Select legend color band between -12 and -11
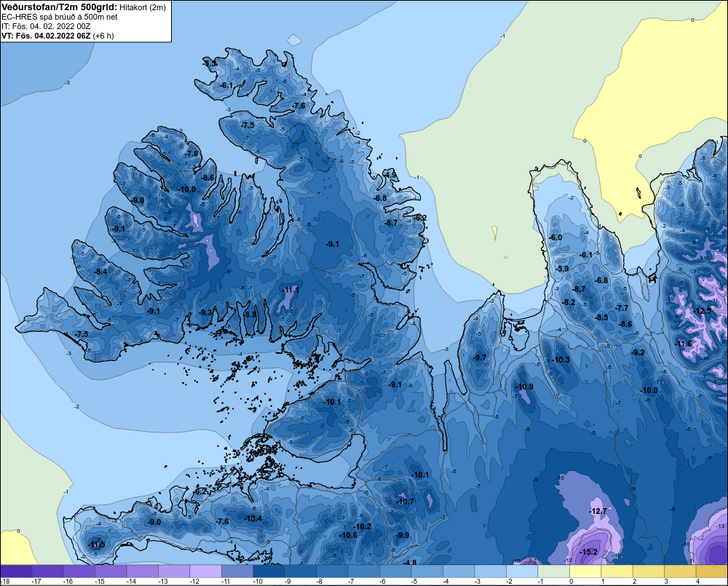The image size is (728, 586). 206,571
